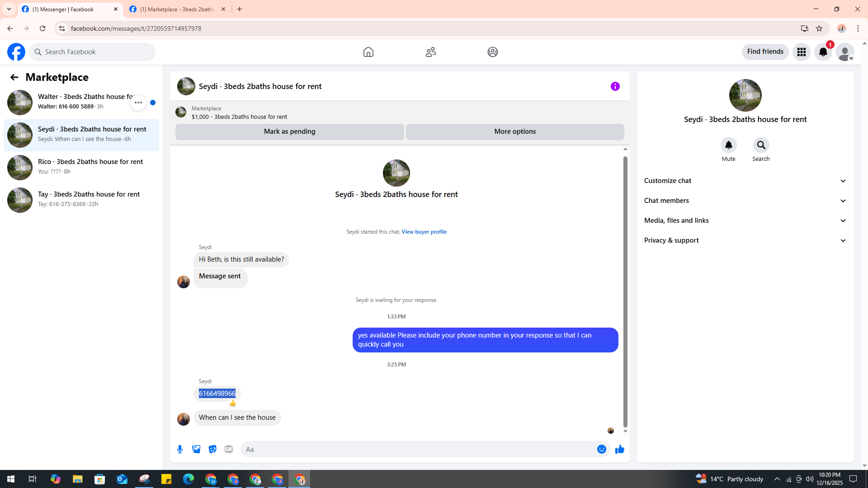Focus the Search Facebook field

pos(92,52)
